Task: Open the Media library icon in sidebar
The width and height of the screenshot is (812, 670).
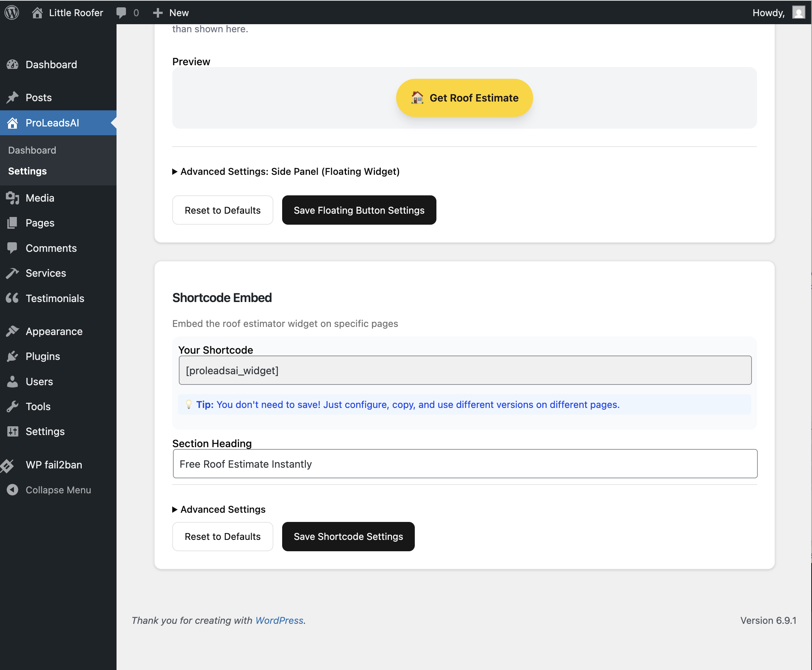Action: coord(13,198)
